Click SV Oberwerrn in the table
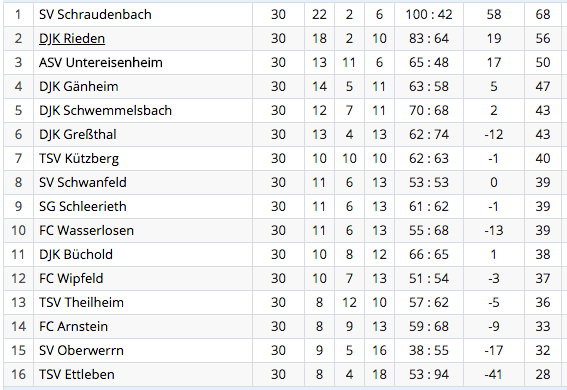The width and height of the screenshot is (567, 390). [x=81, y=350]
